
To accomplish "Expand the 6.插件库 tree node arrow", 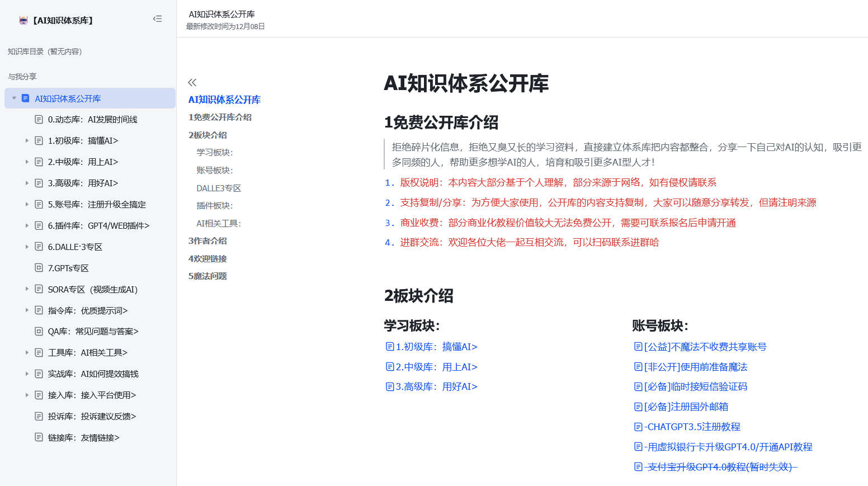I will pos(26,226).
